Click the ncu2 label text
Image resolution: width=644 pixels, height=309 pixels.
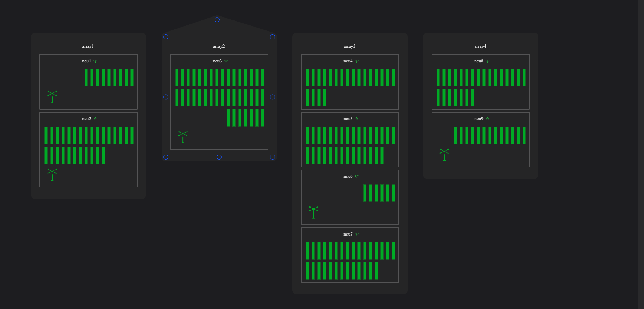[x=86, y=119]
